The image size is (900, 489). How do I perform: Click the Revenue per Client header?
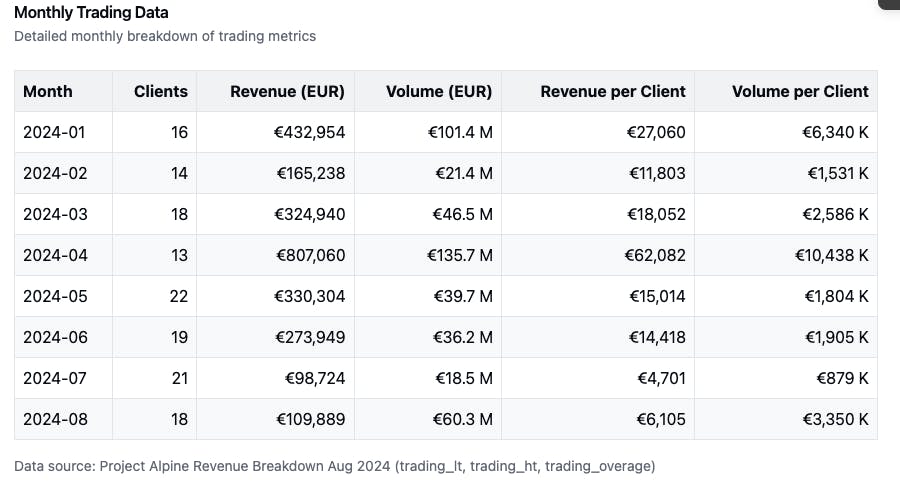click(613, 91)
